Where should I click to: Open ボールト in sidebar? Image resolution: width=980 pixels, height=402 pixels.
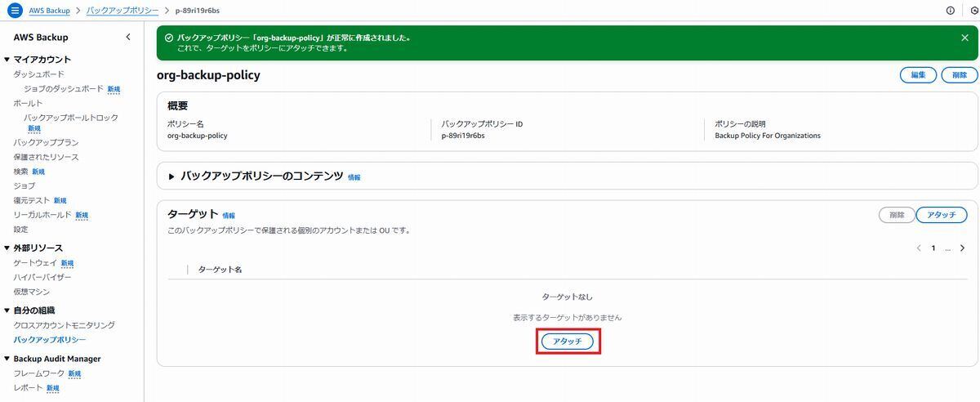tap(28, 104)
